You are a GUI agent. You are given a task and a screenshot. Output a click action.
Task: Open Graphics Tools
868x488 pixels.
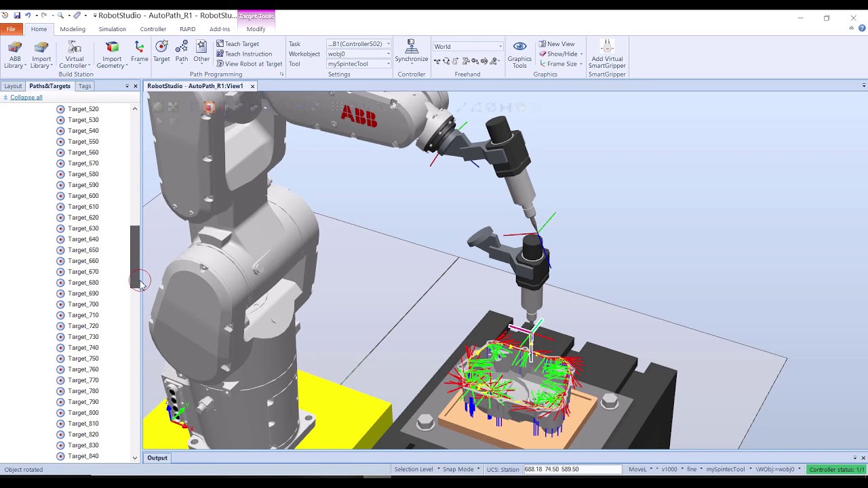(519, 54)
